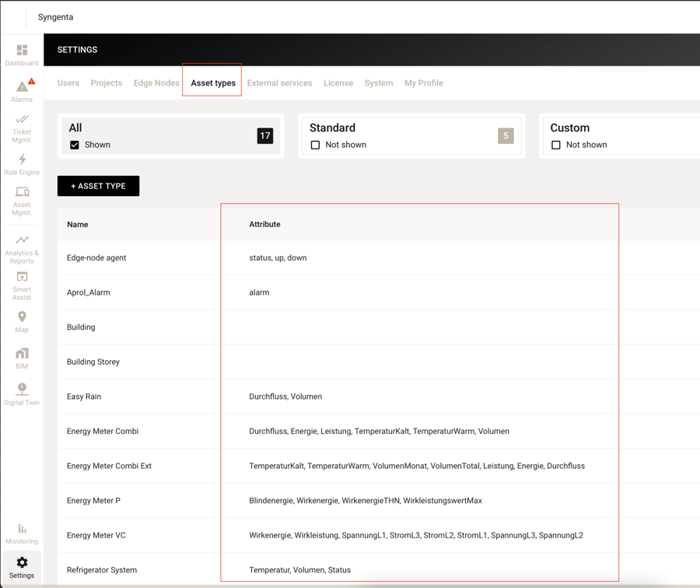Switch to the Edge Nodes tab
Viewport: 700px width, 588px height.
pyautogui.click(x=156, y=83)
